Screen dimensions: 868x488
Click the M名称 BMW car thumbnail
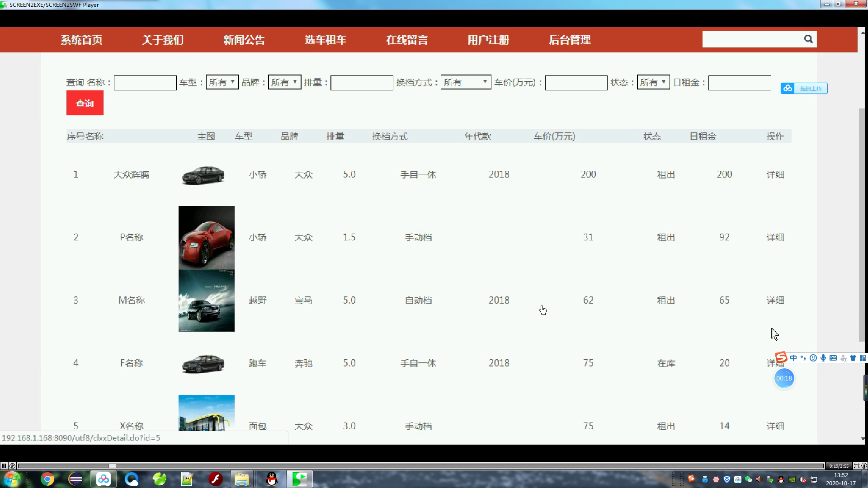coord(207,300)
